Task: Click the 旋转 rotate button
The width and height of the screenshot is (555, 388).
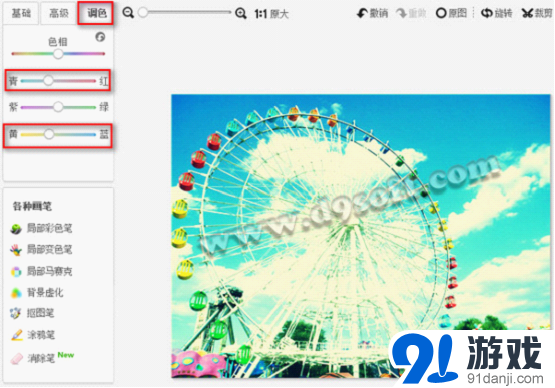Action: (497, 13)
